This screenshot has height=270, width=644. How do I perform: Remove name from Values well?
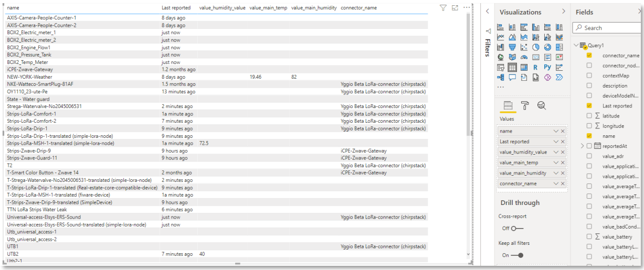[563, 131]
